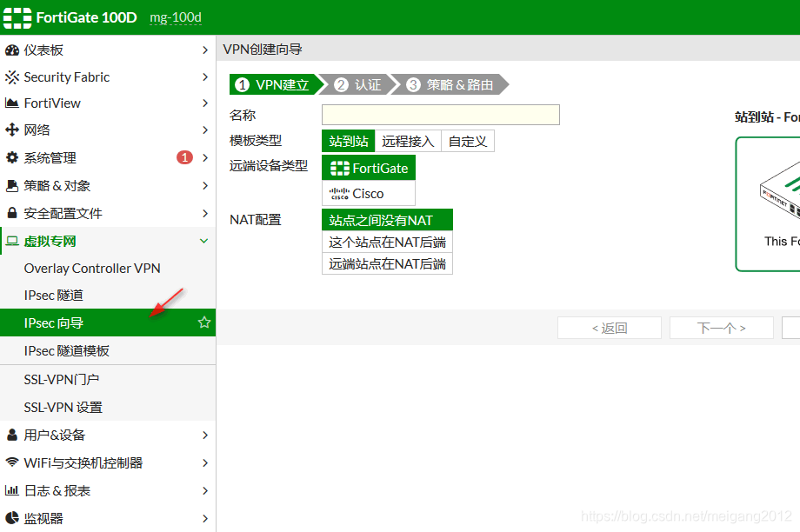800x532 pixels.
Task: Click the Security Fabric sidebar icon
Action: pyautogui.click(x=11, y=77)
